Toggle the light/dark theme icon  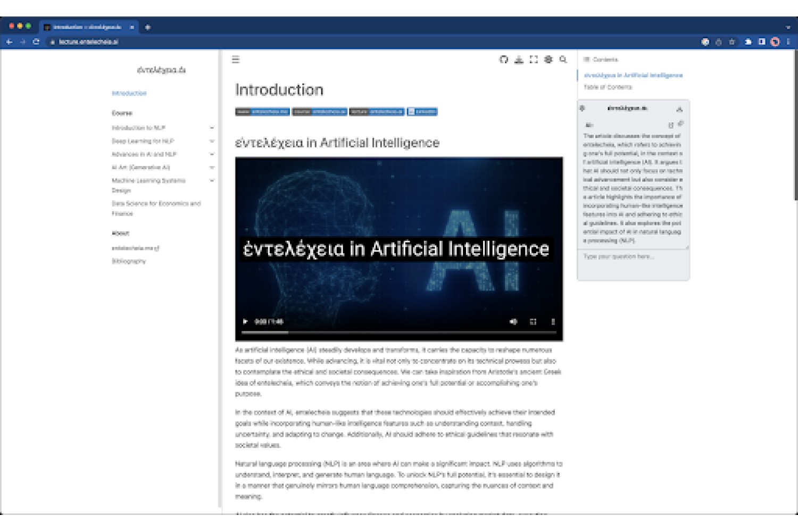click(548, 60)
